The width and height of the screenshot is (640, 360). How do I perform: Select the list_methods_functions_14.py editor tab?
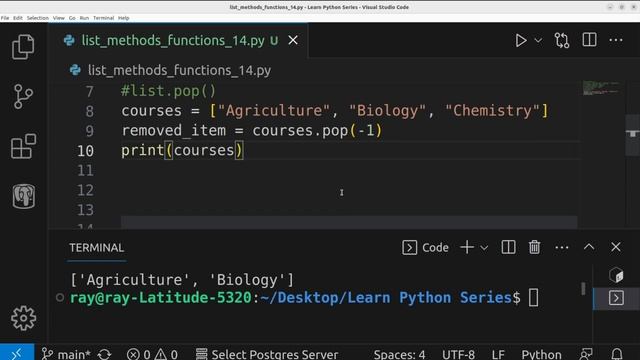pyautogui.click(x=178, y=40)
